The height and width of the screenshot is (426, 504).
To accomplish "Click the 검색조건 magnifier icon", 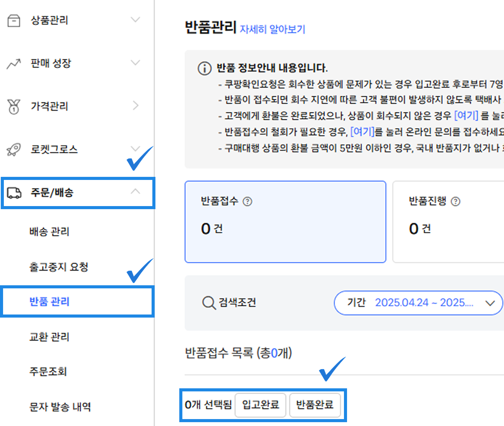I will 209,303.
